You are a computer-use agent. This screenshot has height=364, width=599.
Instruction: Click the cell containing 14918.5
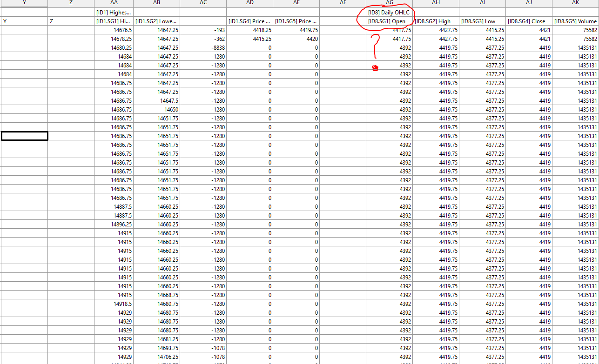pos(114,304)
